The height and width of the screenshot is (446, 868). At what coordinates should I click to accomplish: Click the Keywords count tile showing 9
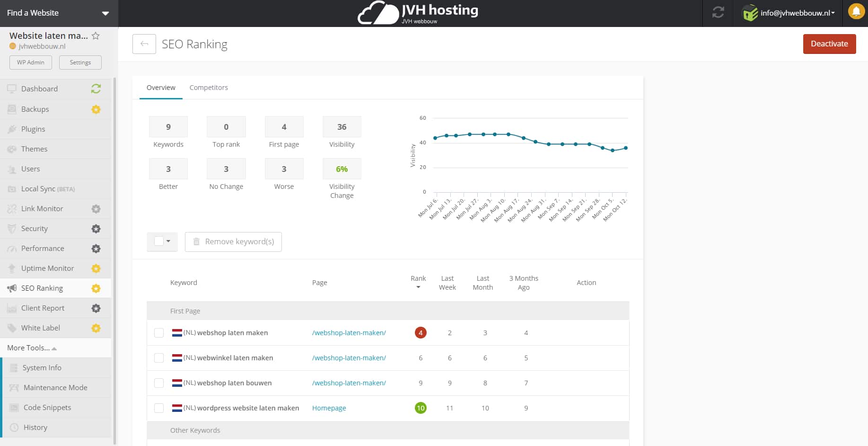168,127
